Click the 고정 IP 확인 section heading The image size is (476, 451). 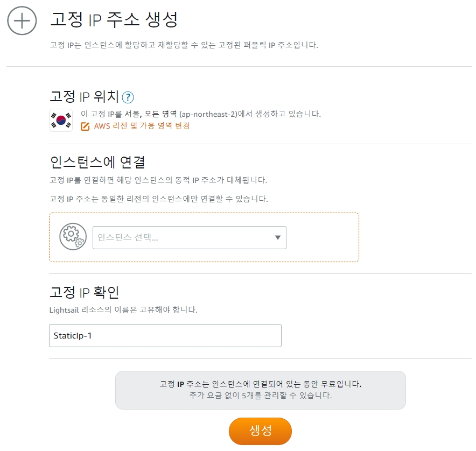pyautogui.click(x=84, y=292)
